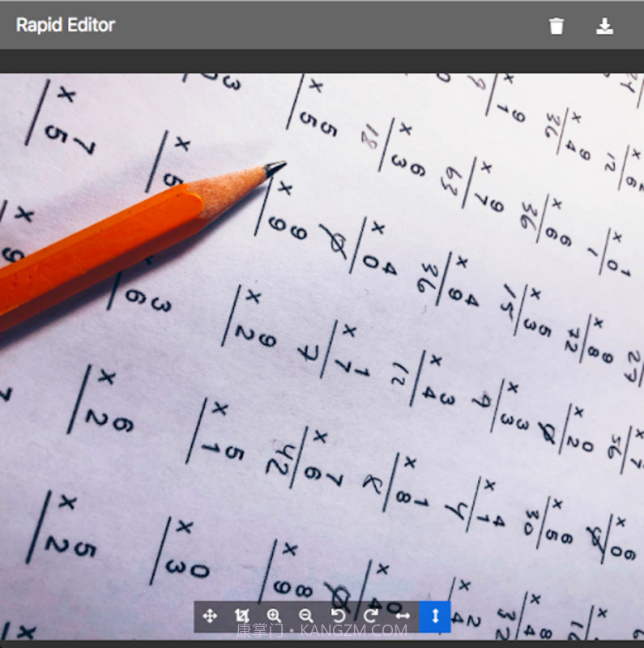This screenshot has height=648, width=644.
Task: Rotate the image counterclockwise
Action: 339,616
